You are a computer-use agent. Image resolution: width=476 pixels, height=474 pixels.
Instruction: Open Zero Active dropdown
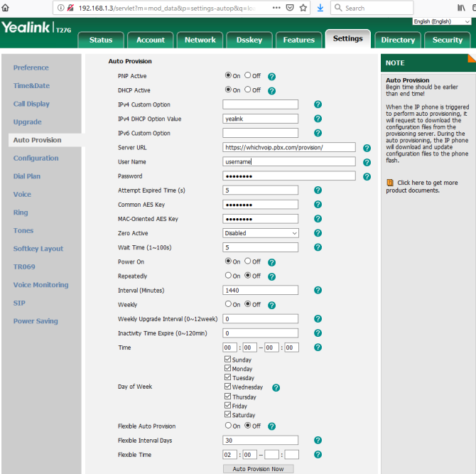click(261, 233)
